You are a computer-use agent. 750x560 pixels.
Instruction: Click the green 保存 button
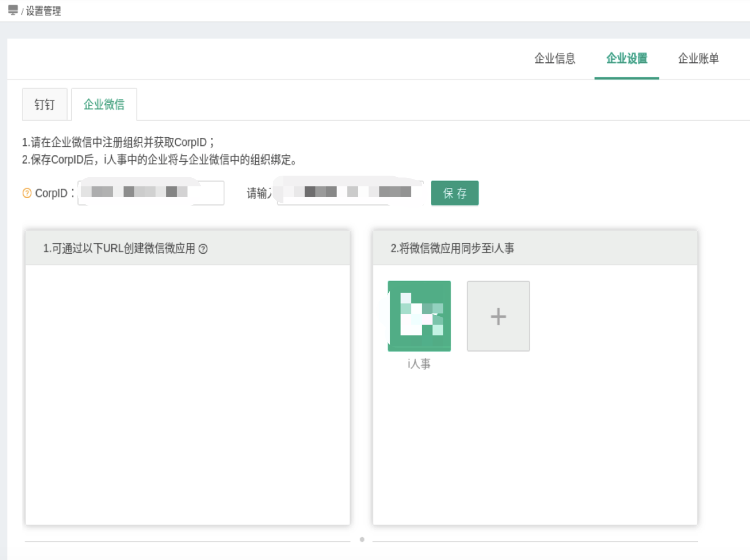click(455, 193)
